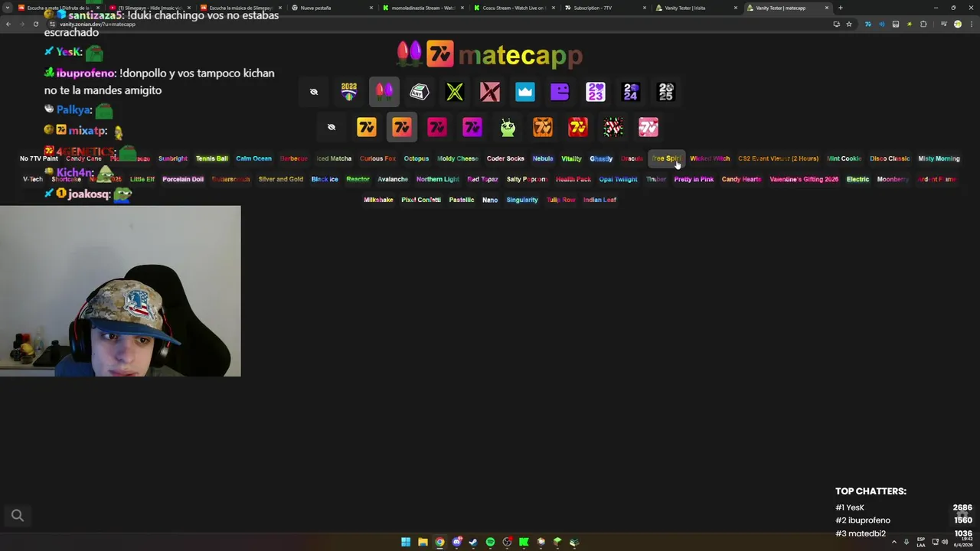The image size is (980, 551).
Task: Pick the Iced Matcha paint
Action: coord(334,158)
